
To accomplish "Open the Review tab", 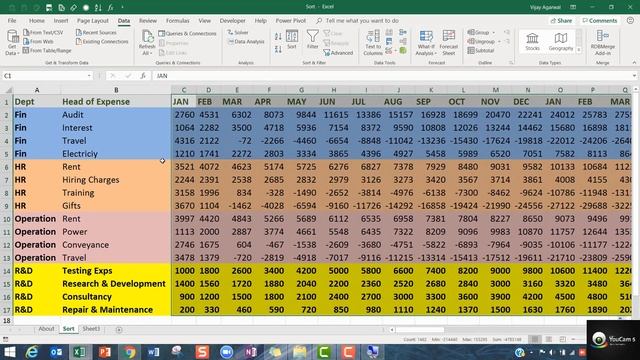I will 148,20.
